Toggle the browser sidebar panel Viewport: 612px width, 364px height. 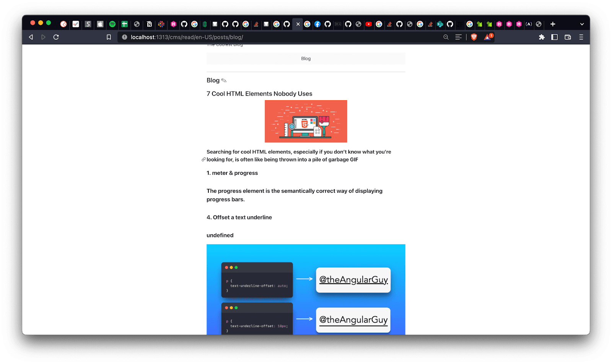(554, 37)
